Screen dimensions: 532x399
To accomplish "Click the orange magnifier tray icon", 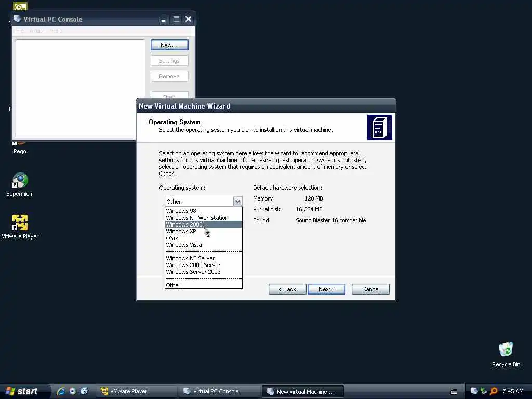I will (x=494, y=391).
